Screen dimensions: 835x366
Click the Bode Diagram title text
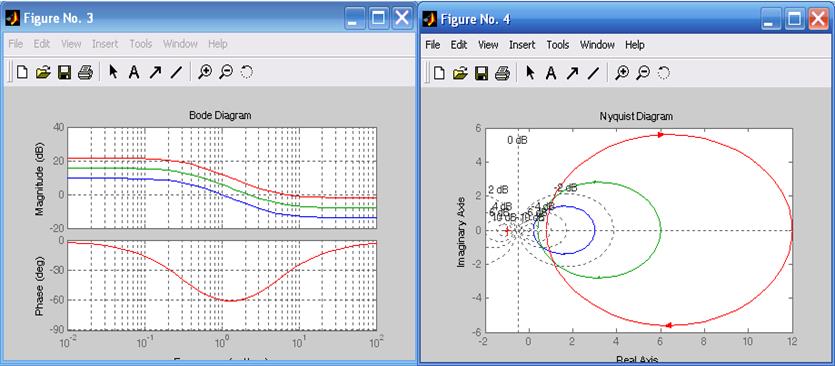[x=220, y=115]
